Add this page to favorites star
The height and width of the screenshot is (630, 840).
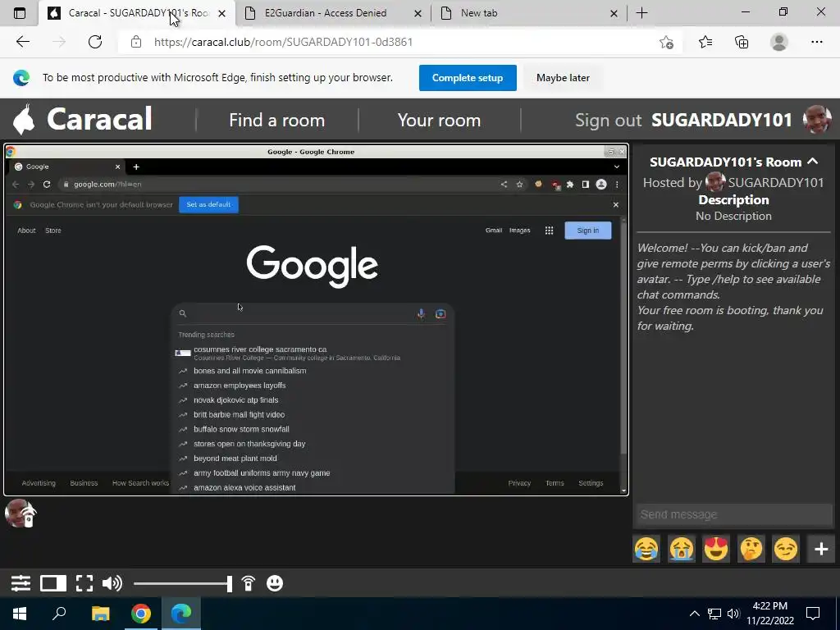(666, 42)
